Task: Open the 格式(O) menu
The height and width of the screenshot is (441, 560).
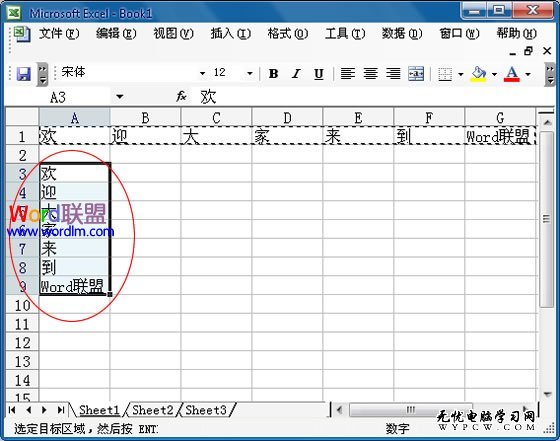Action: (x=288, y=34)
